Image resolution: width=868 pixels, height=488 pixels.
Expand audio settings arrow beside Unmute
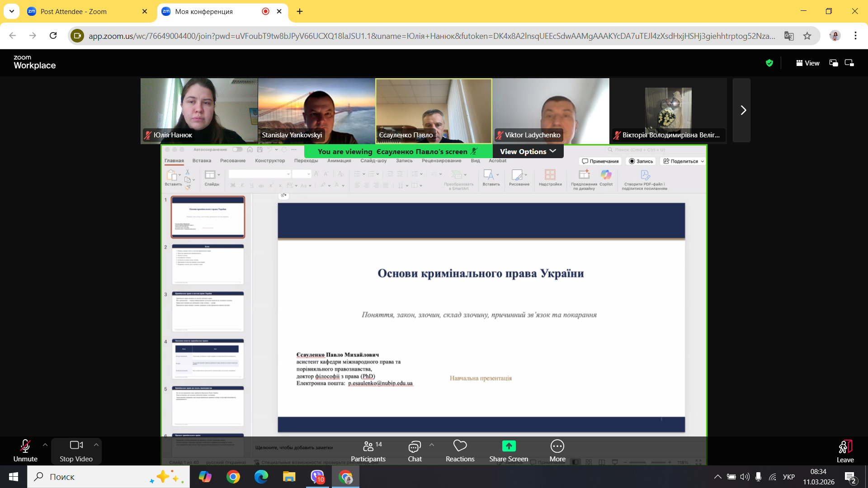coord(45,445)
